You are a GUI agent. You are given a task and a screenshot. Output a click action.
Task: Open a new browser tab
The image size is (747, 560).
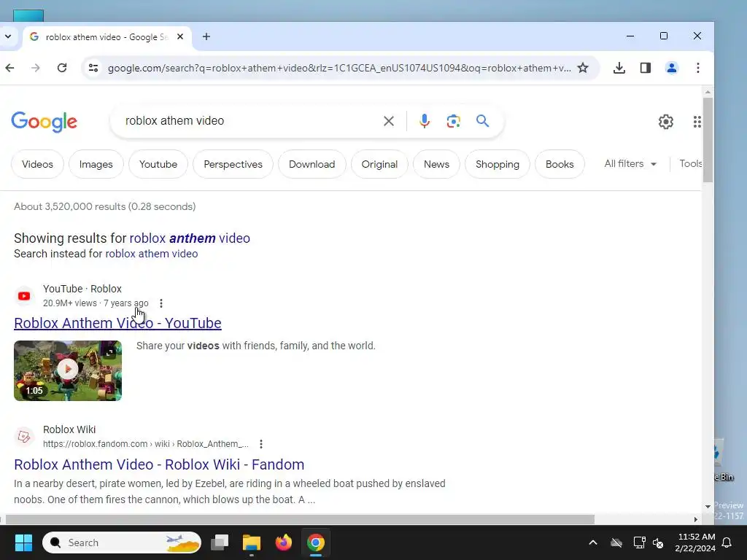tap(206, 36)
